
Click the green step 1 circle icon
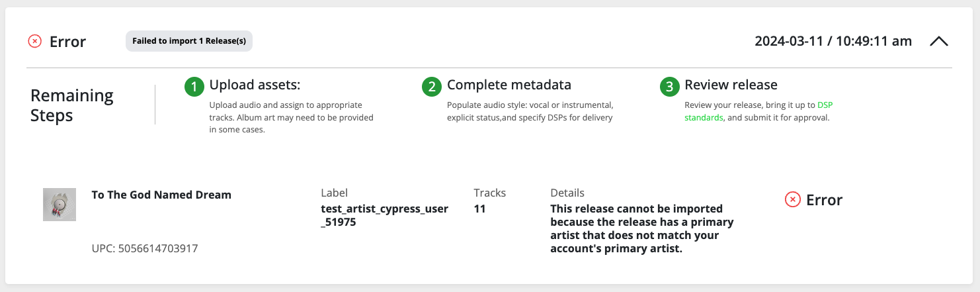[x=194, y=87]
